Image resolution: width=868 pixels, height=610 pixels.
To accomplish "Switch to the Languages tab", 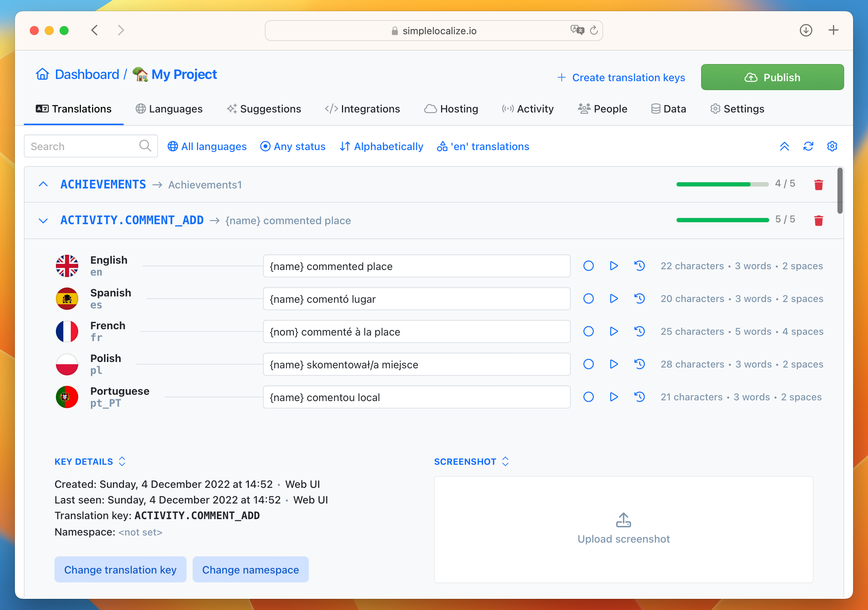I will 168,109.
